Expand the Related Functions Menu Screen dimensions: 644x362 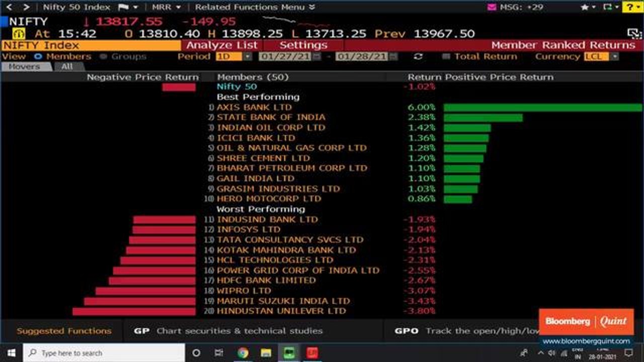(255, 7)
